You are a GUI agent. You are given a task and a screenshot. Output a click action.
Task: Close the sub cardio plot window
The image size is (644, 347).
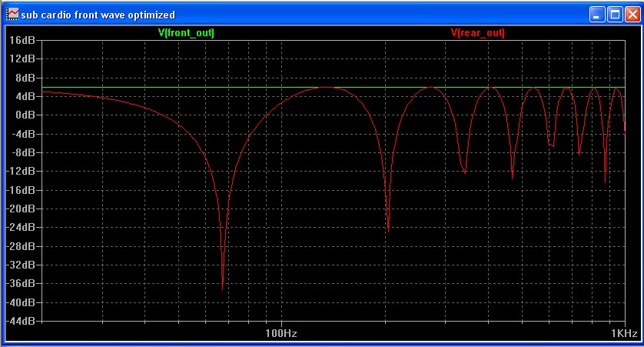(632, 15)
